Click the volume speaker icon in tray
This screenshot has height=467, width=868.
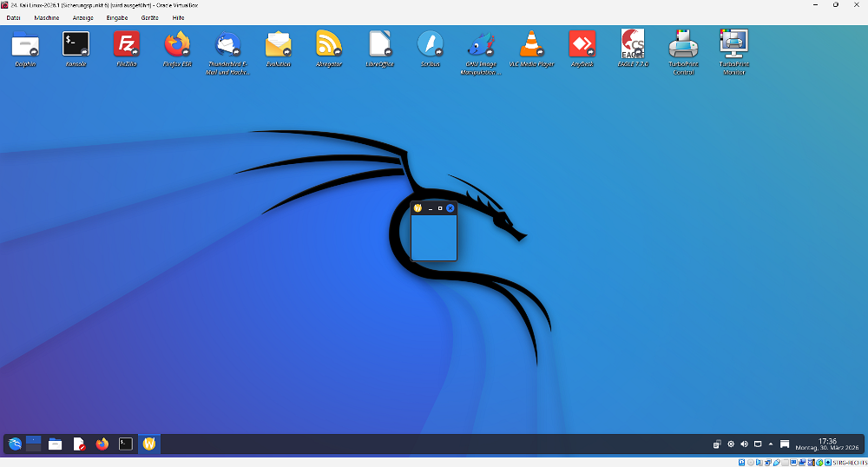pos(744,444)
